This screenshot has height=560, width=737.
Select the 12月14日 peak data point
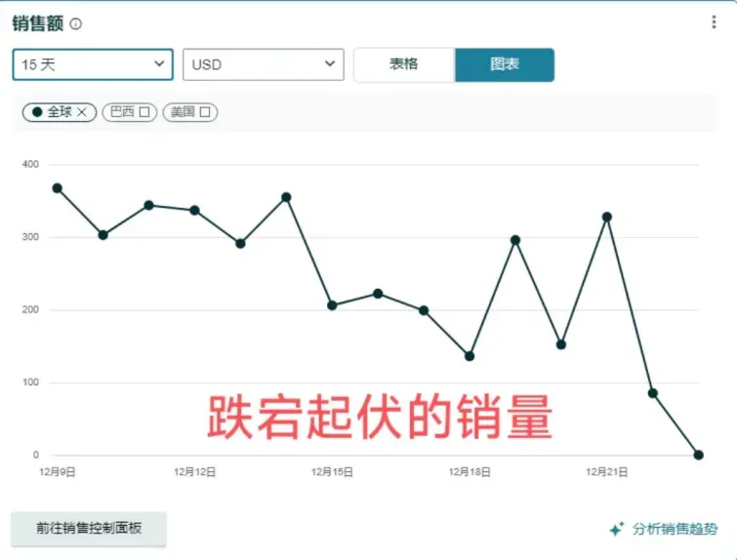[286, 197]
